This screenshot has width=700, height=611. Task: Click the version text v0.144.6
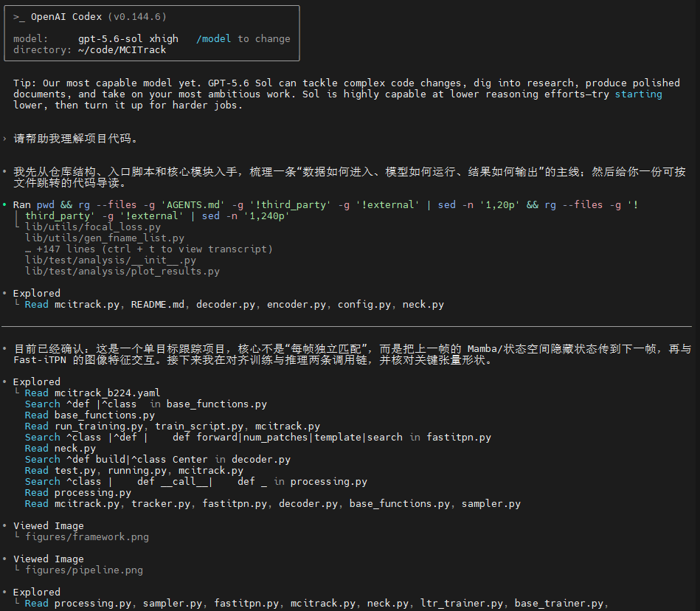point(137,17)
